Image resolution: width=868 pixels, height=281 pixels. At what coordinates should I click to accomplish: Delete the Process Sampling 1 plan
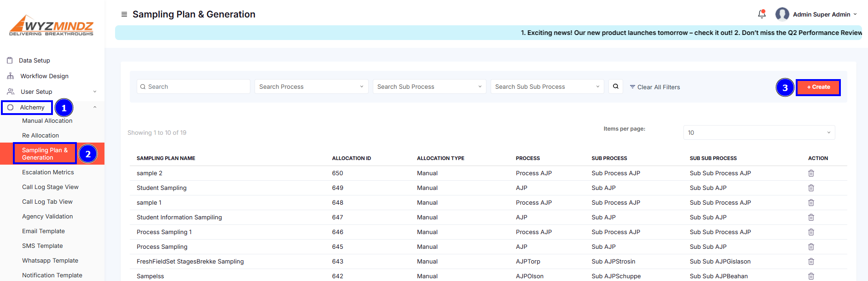pos(811,232)
